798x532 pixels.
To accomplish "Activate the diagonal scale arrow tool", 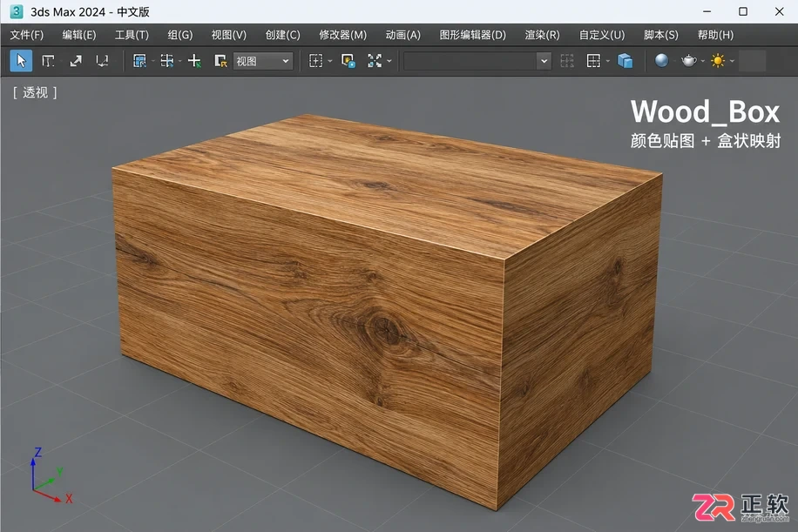I will click(76, 61).
